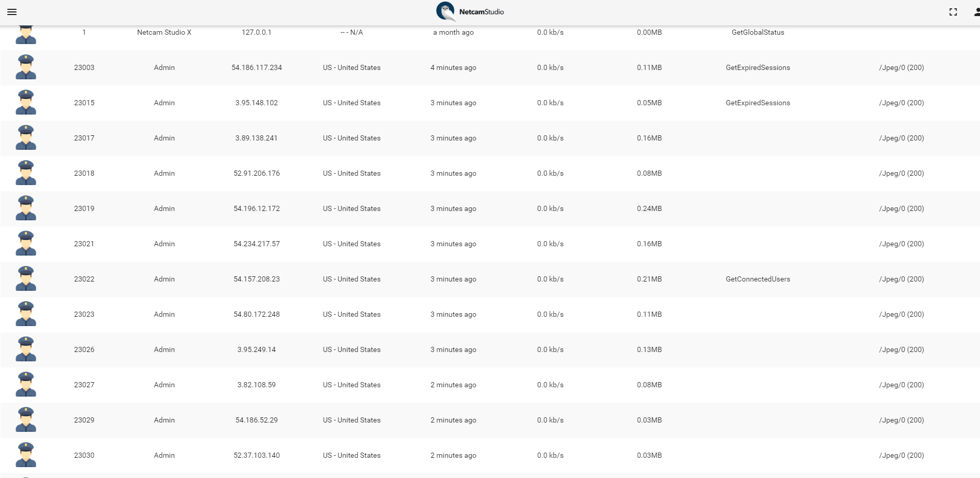
Task: Click /Jpeg/0 (200) in the 23003 row
Action: point(901,67)
